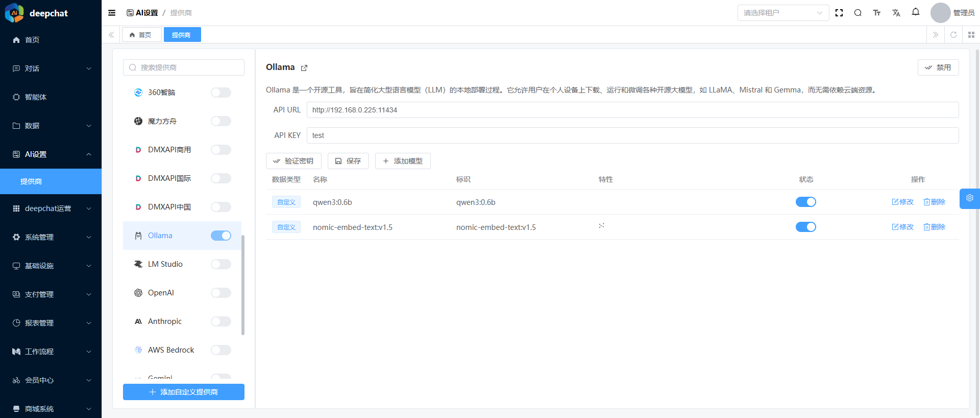Expand the 数据 sidebar menu
Screen dimensions: 980x418
click(51, 126)
